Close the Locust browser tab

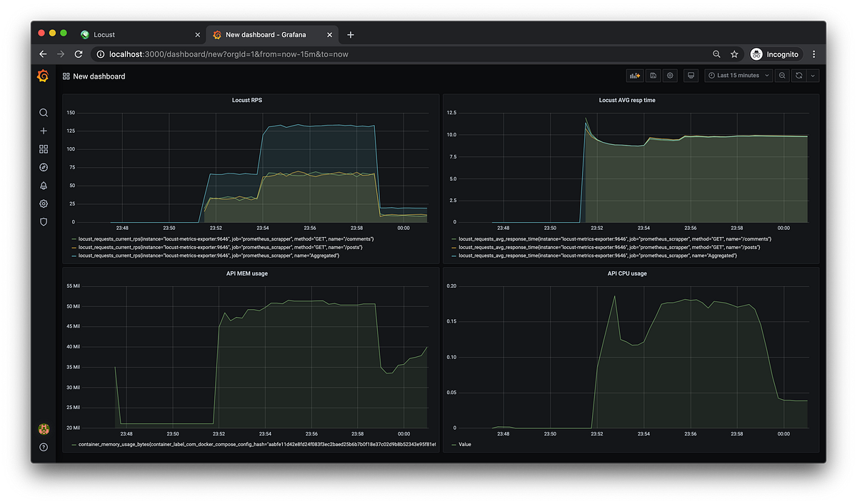point(198,34)
